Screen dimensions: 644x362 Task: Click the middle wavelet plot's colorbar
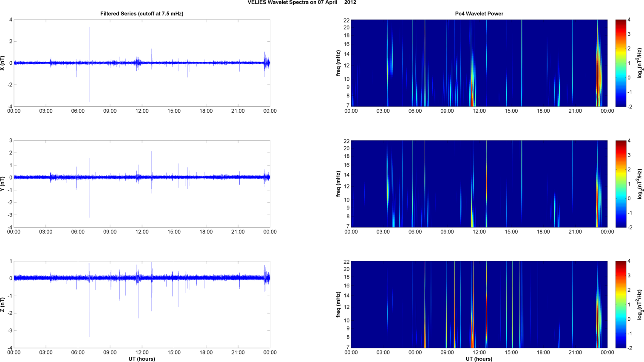point(621,184)
